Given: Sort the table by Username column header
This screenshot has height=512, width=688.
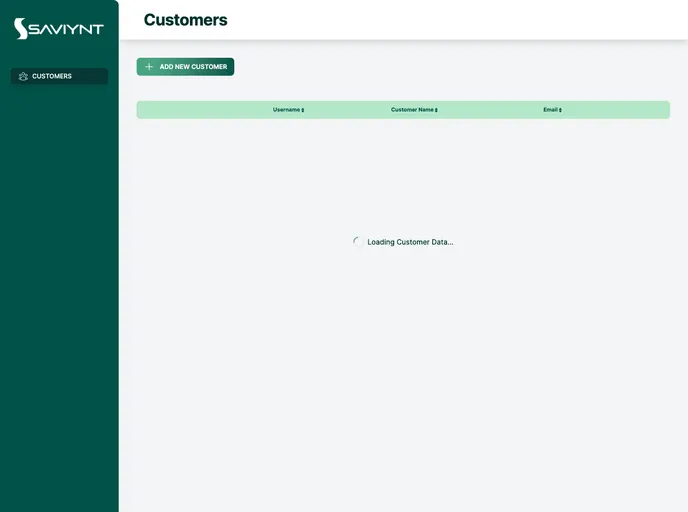Looking at the screenshot, I should click(x=286, y=110).
